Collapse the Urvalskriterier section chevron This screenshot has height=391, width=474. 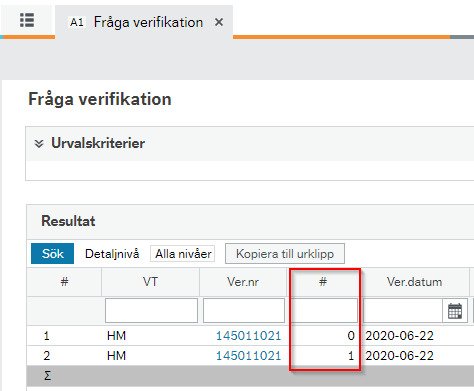click(39, 144)
